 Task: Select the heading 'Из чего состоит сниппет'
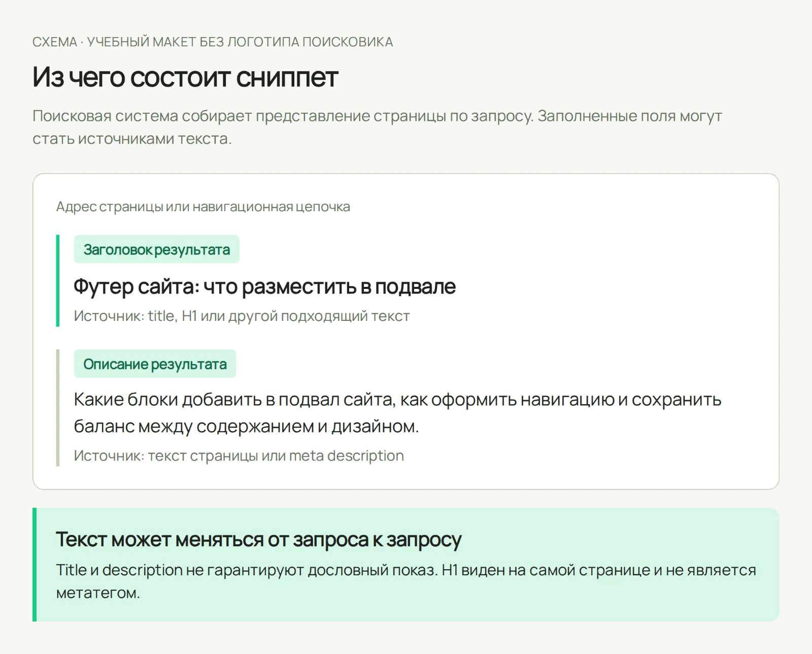pos(185,77)
